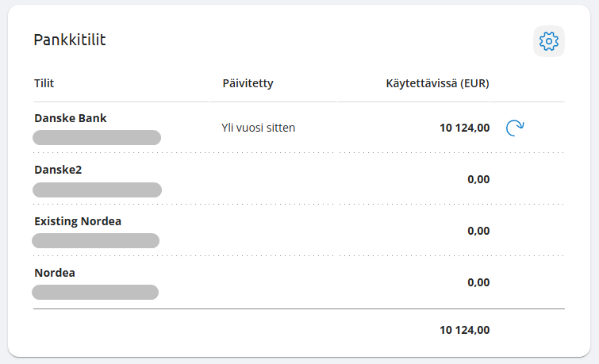Click the Päivitetty column header

[x=248, y=83]
